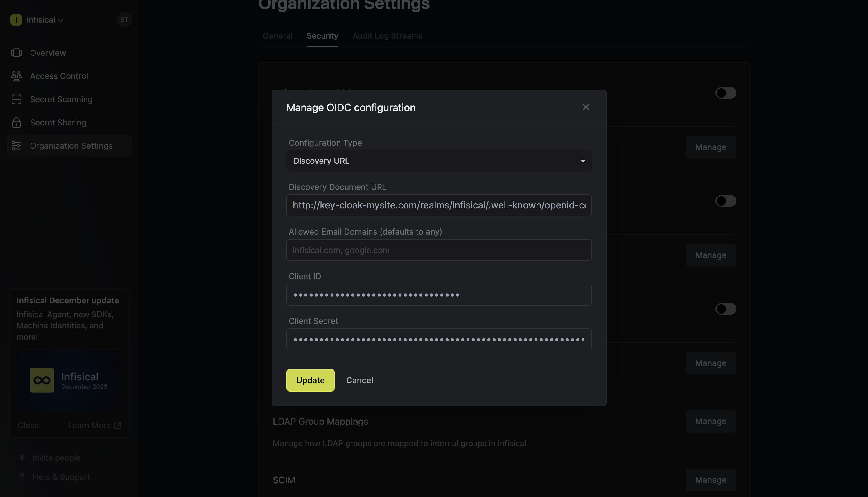This screenshot has width=868, height=497.
Task: Click the Access Control people icon
Action: coord(16,76)
